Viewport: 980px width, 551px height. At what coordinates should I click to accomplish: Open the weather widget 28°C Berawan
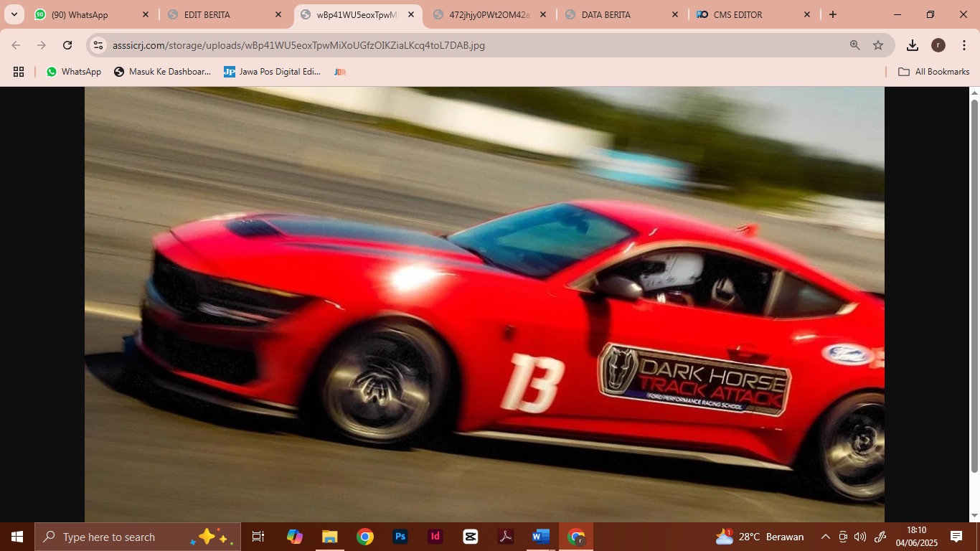pyautogui.click(x=760, y=537)
